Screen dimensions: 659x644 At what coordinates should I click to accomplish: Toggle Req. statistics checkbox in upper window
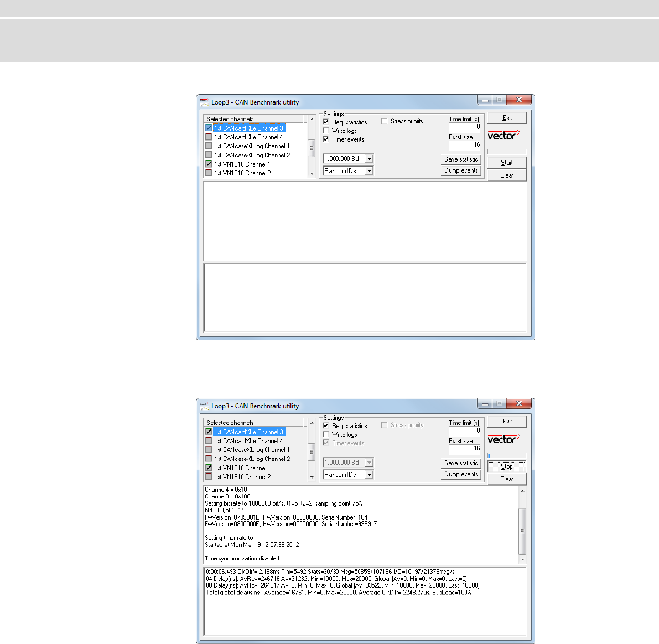326,122
